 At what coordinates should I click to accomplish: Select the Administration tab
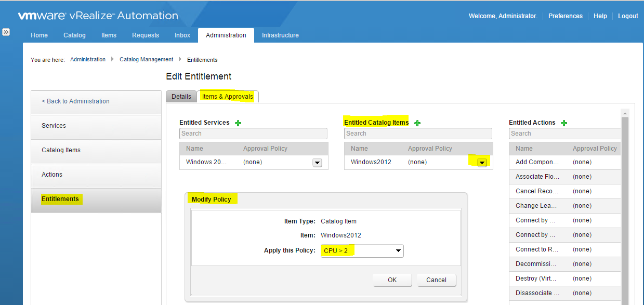[x=226, y=35]
